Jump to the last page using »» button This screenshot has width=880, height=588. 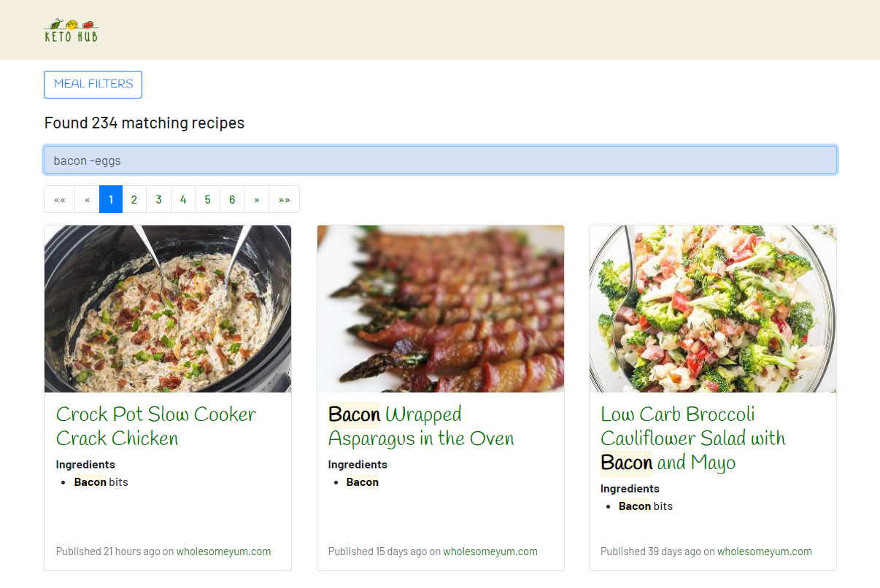pyautogui.click(x=284, y=199)
